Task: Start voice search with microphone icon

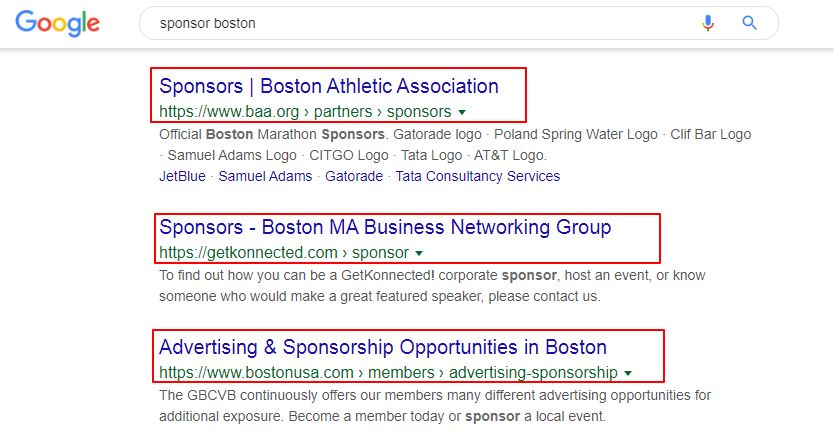Action: pos(708,23)
